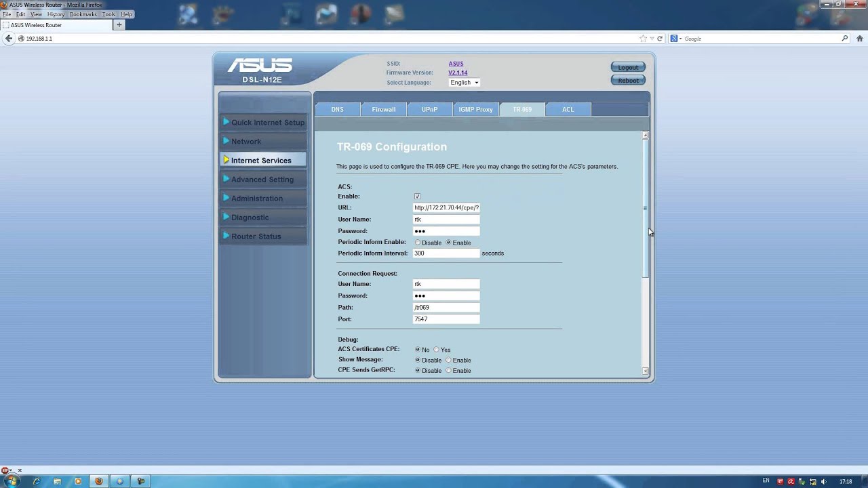Switch to IGMP Proxy tab
868x488 pixels.
point(475,109)
